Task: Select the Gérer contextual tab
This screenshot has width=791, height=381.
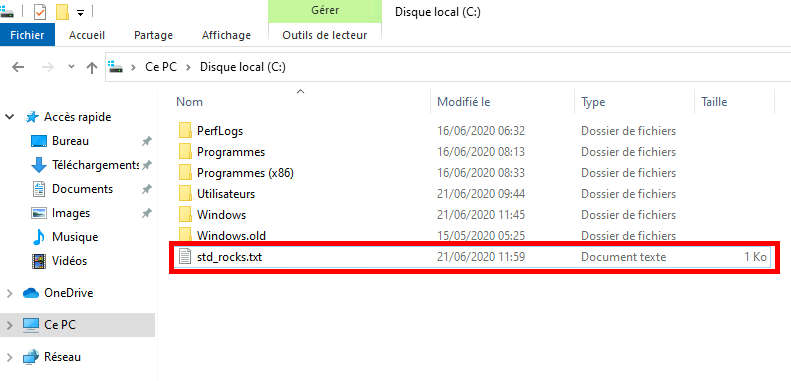Action: click(324, 11)
